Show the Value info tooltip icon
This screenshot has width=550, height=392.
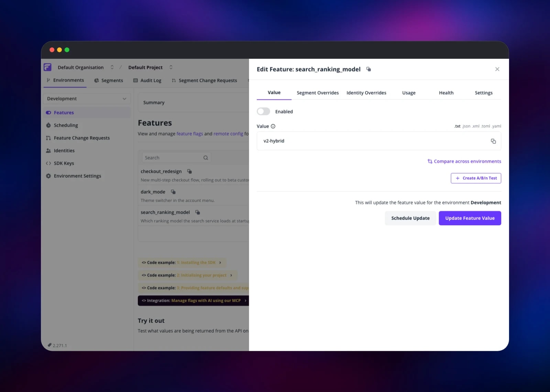(x=273, y=126)
